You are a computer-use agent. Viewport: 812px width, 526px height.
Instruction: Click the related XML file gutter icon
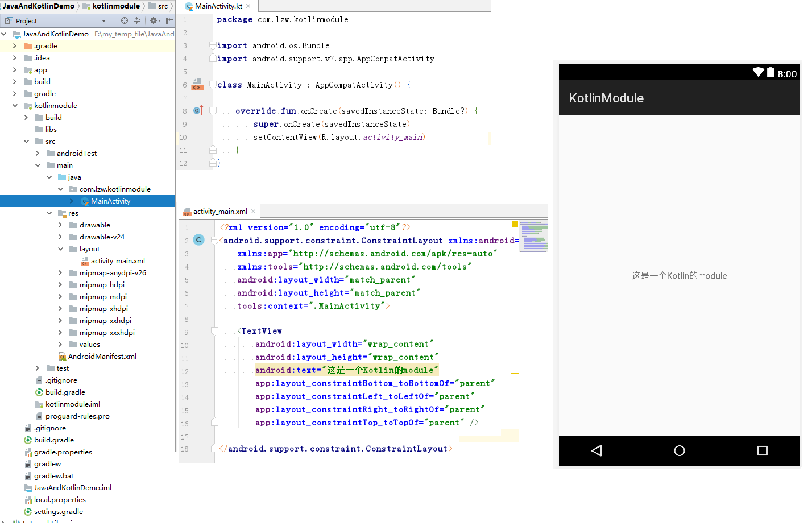pyautogui.click(x=197, y=85)
